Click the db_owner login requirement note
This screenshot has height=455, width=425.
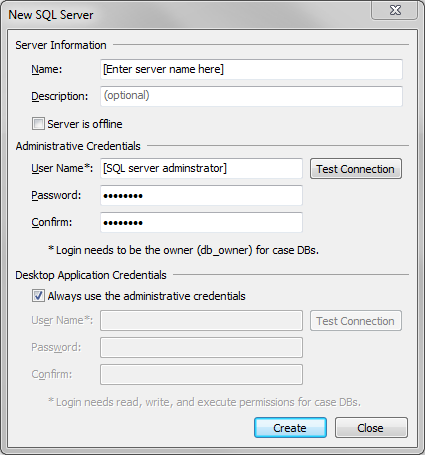tap(183, 250)
